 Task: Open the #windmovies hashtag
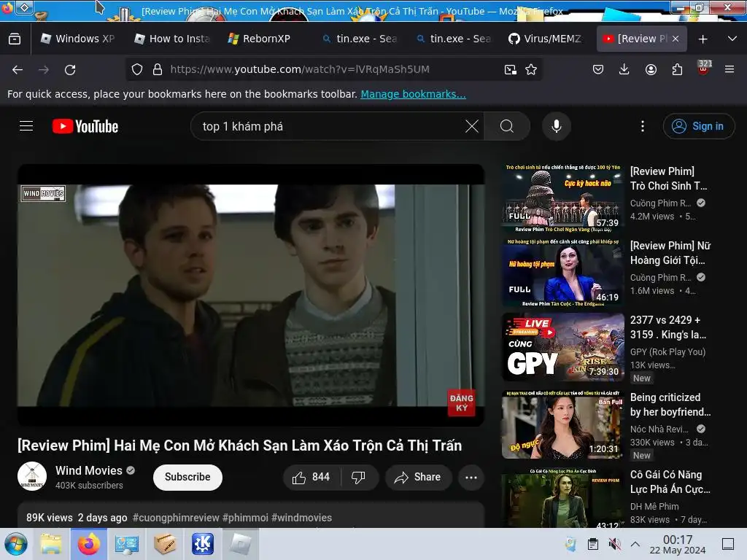click(301, 518)
